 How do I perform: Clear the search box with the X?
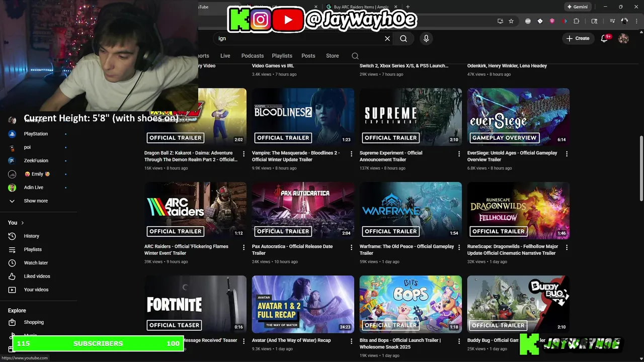click(387, 38)
